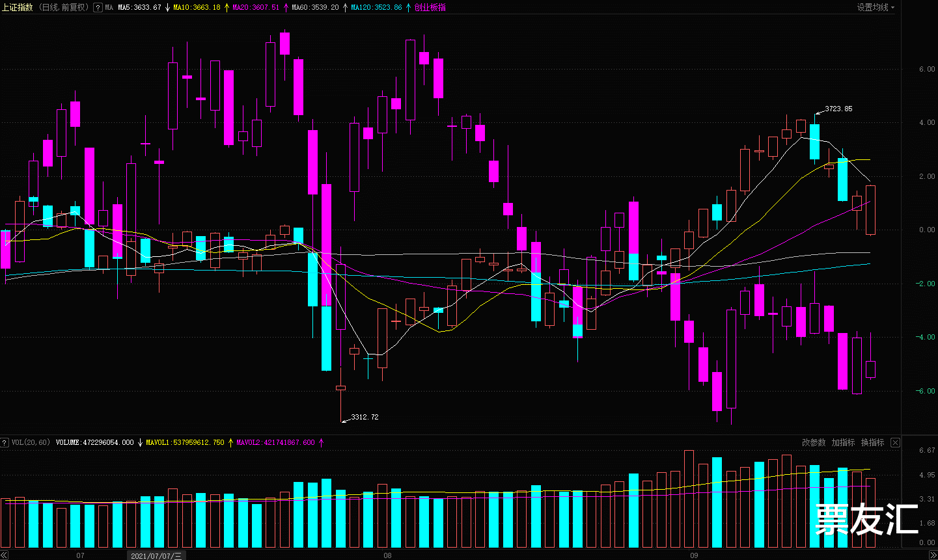Select the MA20:3607.51 value
Image resolution: width=938 pixels, height=560 pixels.
point(256,8)
